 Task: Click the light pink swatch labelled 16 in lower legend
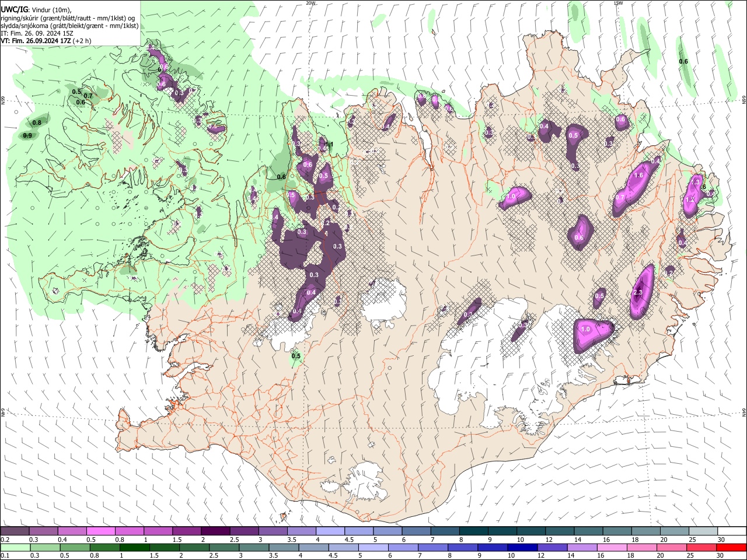pyautogui.click(x=611, y=547)
